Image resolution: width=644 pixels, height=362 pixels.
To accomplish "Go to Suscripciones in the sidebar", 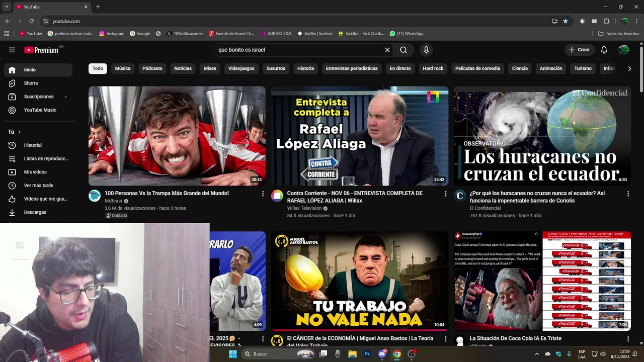I will coord(38,97).
